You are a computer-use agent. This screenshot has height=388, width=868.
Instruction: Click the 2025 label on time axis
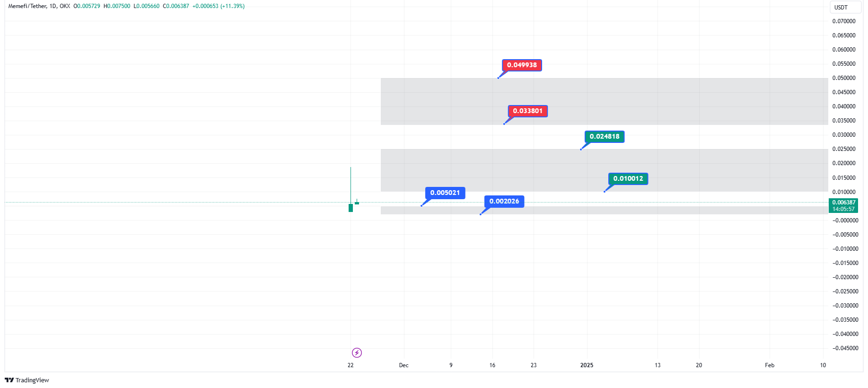pos(587,365)
